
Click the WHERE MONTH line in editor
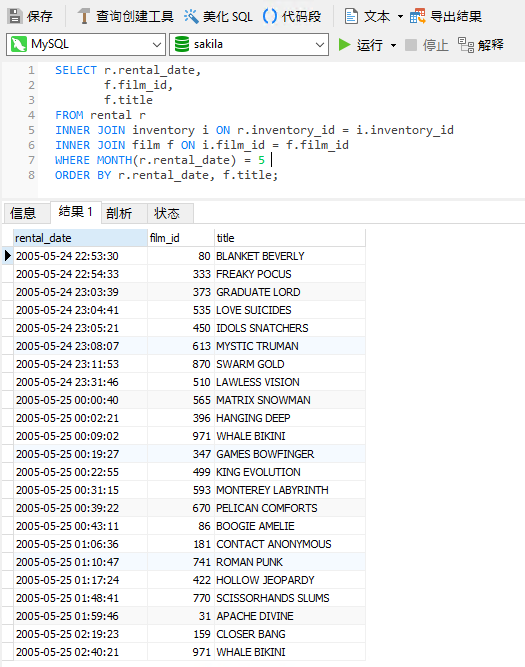click(x=160, y=160)
